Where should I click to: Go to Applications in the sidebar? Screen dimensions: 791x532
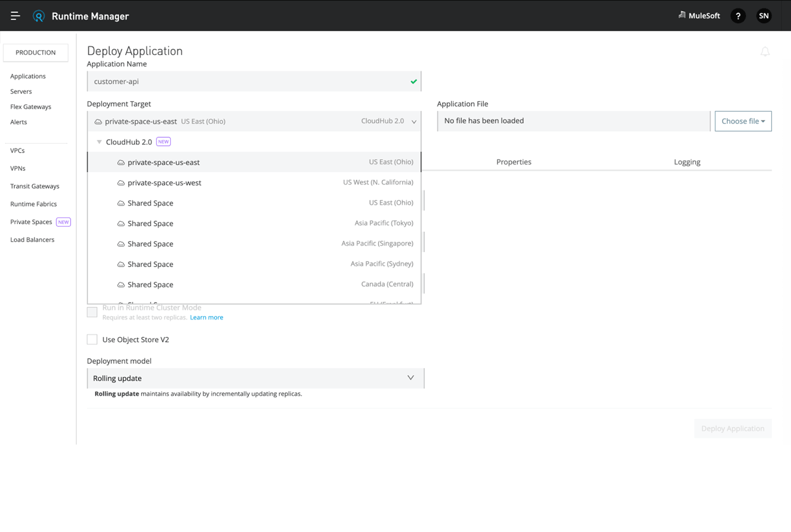coord(28,76)
